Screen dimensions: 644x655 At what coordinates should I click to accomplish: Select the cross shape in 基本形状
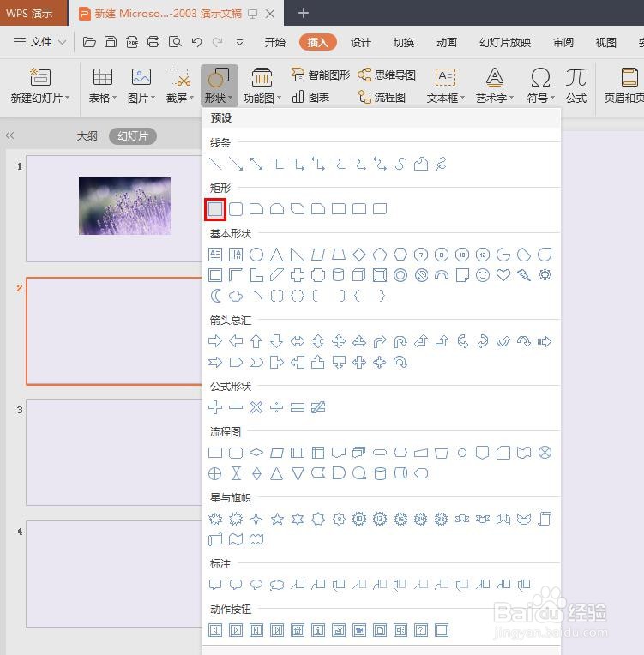pyautogui.click(x=298, y=275)
